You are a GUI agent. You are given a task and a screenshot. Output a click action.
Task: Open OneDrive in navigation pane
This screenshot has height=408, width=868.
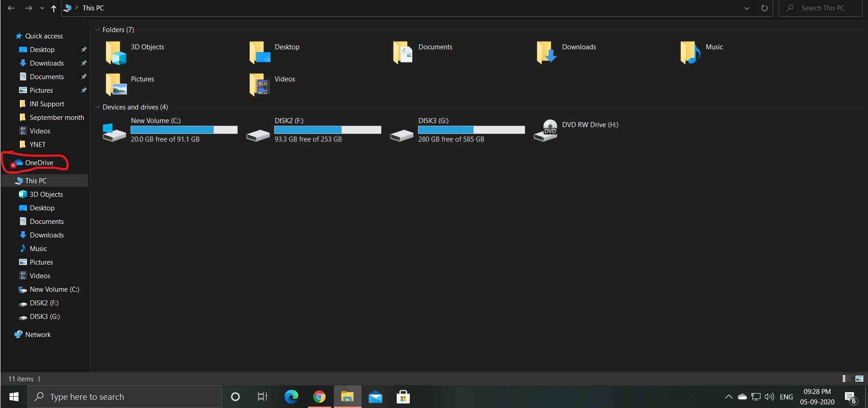coord(39,163)
